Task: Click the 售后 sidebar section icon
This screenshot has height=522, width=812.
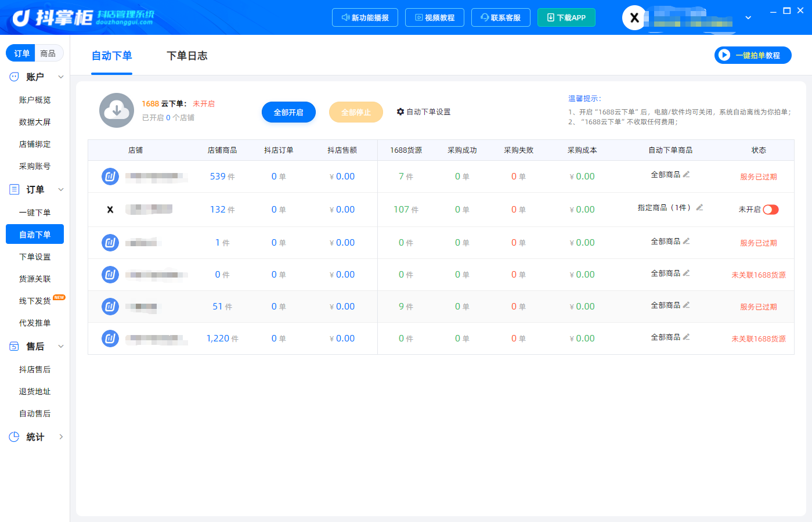Action: click(x=15, y=346)
